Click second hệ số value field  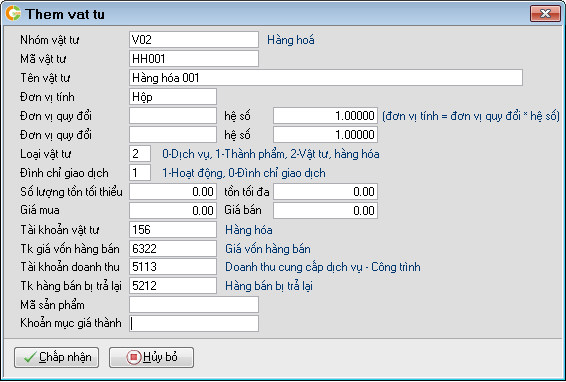tap(326, 135)
